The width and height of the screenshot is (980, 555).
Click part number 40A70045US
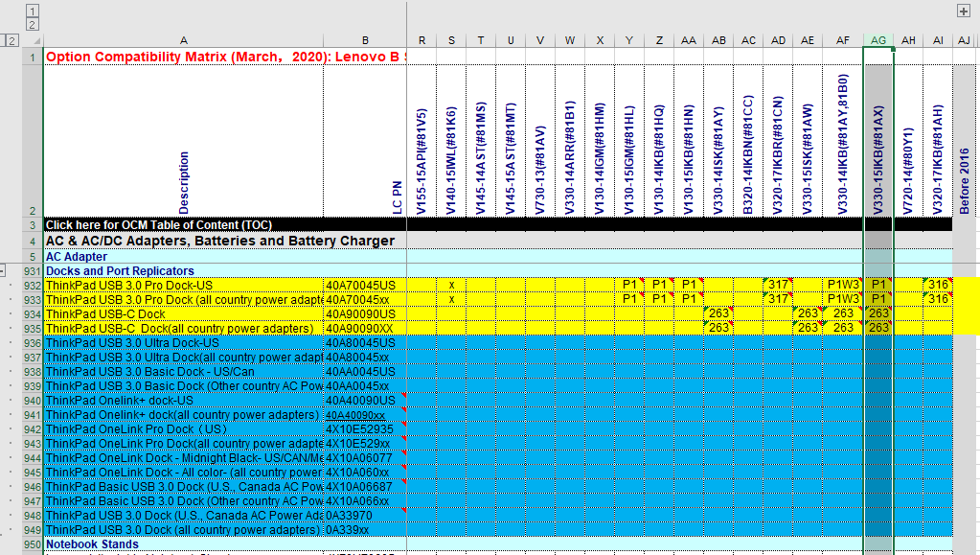[365, 286]
